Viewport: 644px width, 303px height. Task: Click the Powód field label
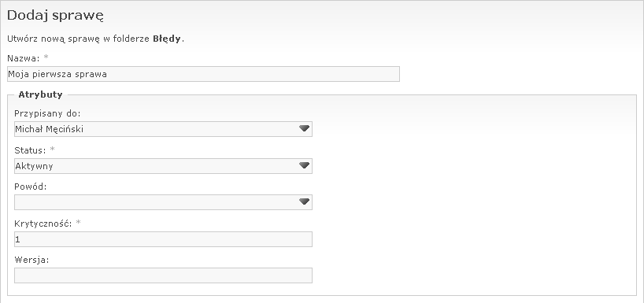pos(31,187)
